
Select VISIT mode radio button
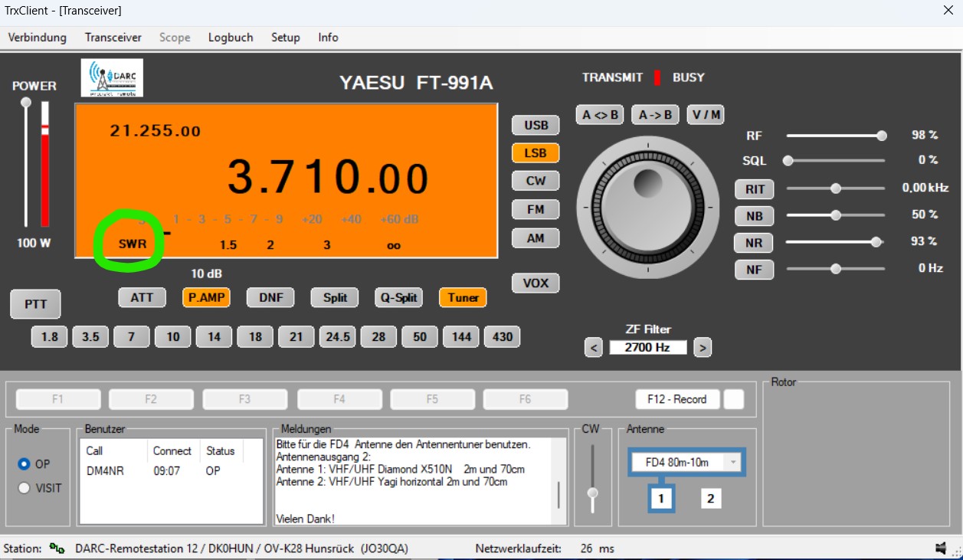(x=24, y=488)
